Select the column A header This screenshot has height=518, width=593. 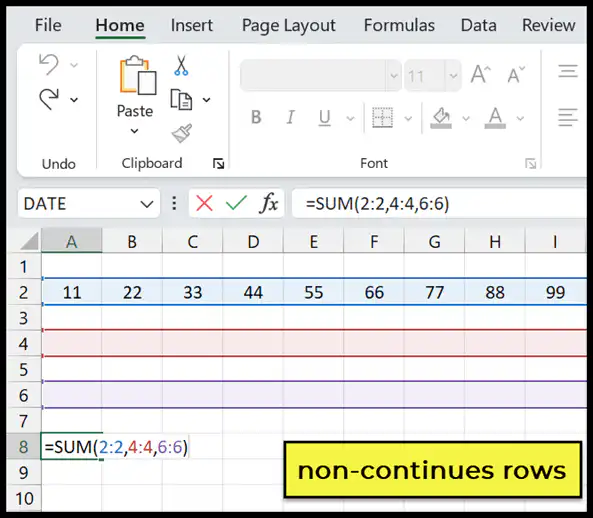point(71,241)
